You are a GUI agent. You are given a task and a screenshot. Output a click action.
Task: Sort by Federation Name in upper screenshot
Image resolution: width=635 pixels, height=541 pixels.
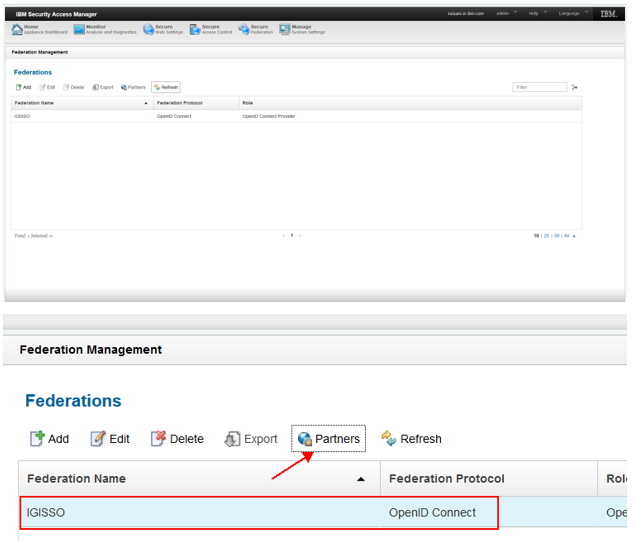coord(82,103)
